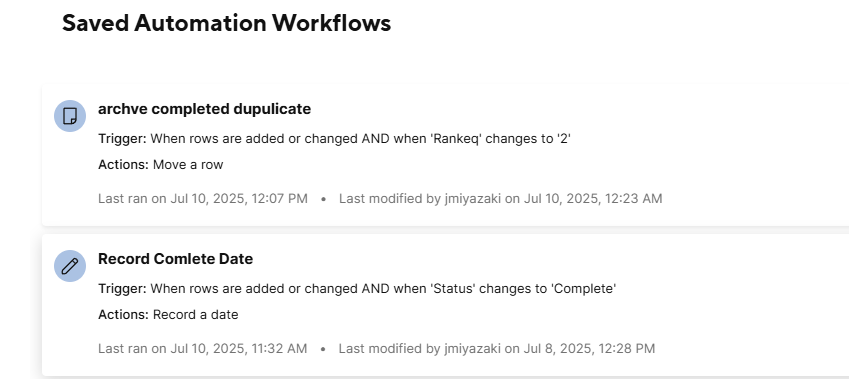Click the pencil icon for Record Comlete Date
This screenshot has width=849, height=379.
[70, 266]
